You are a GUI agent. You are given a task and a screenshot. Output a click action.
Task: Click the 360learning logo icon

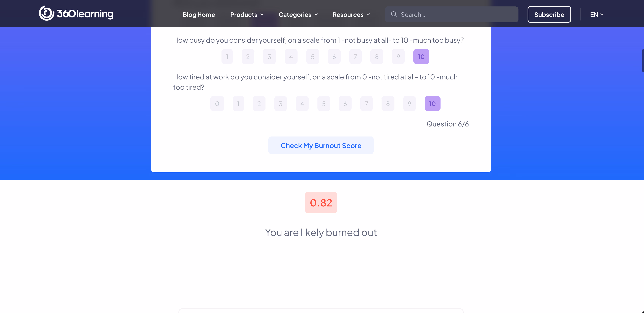(x=46, y=13)
